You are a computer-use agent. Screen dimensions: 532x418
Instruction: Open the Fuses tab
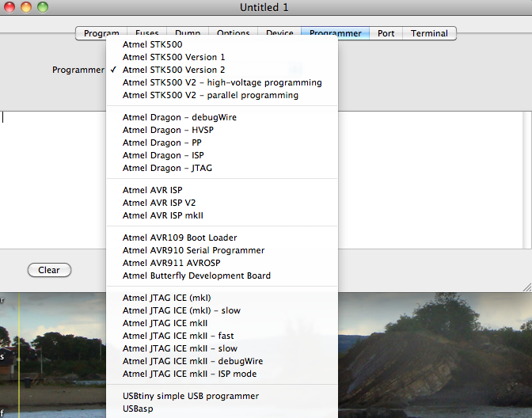(147, 33)
